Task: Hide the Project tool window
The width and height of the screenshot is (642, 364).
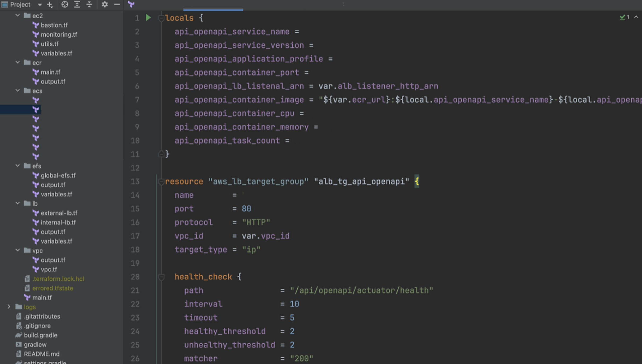Action: [117, 4]
